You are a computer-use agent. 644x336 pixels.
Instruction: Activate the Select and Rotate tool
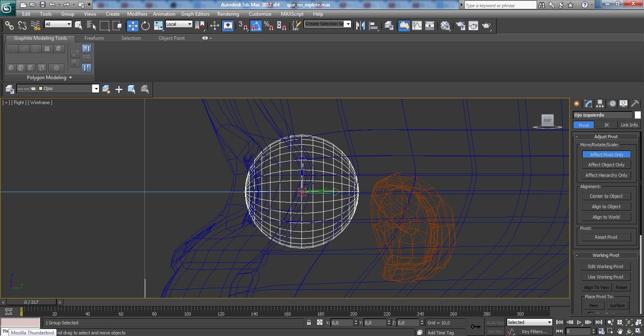tap(145, 26)
